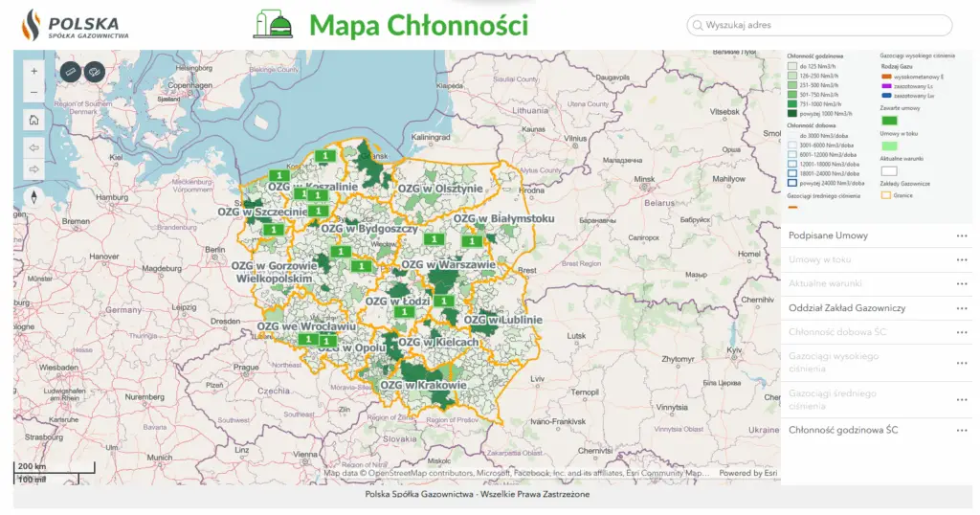Screen dimensions: 980x515
Task: Toggle the Chłonność godzinowa ŚC layer
Action: [x=843, y=430]
